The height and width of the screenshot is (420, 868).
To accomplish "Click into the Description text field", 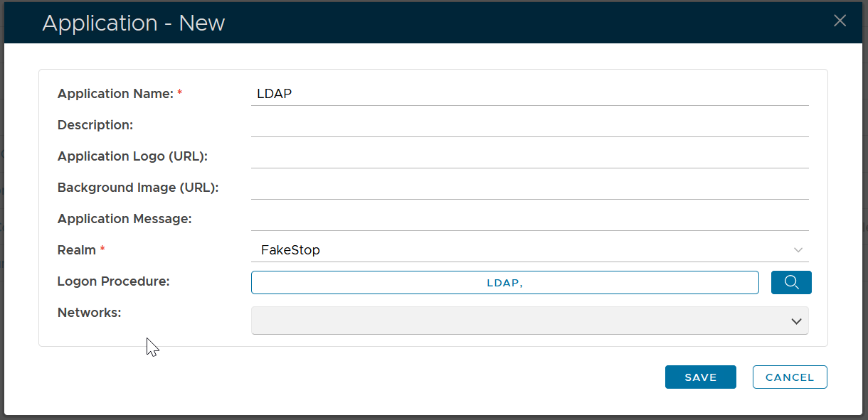I will (x=529, y=125).
